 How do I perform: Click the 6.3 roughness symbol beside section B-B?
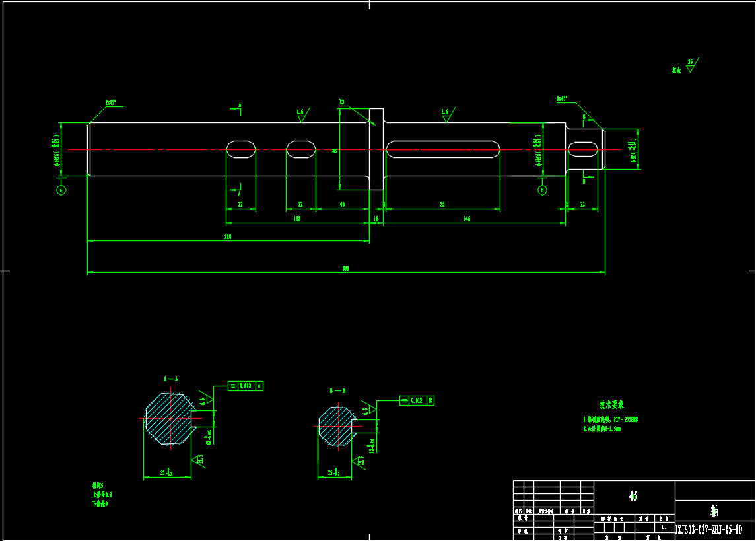(x=368, y=410)
